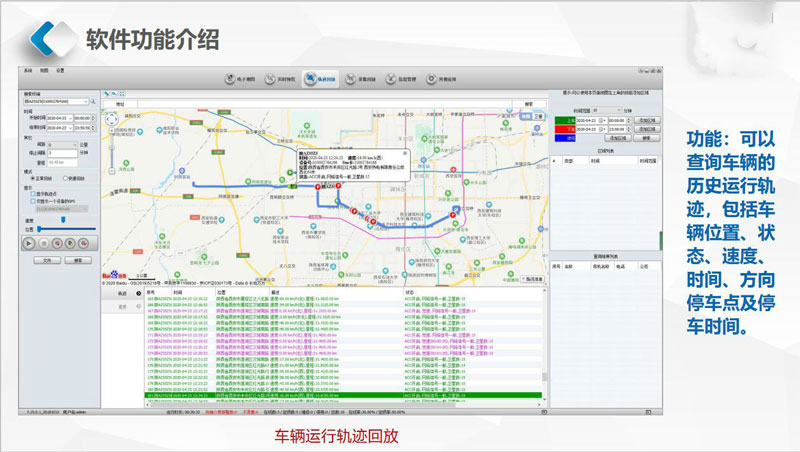Click the stop interval input field
800x452 pixels.
pos(62,153)
